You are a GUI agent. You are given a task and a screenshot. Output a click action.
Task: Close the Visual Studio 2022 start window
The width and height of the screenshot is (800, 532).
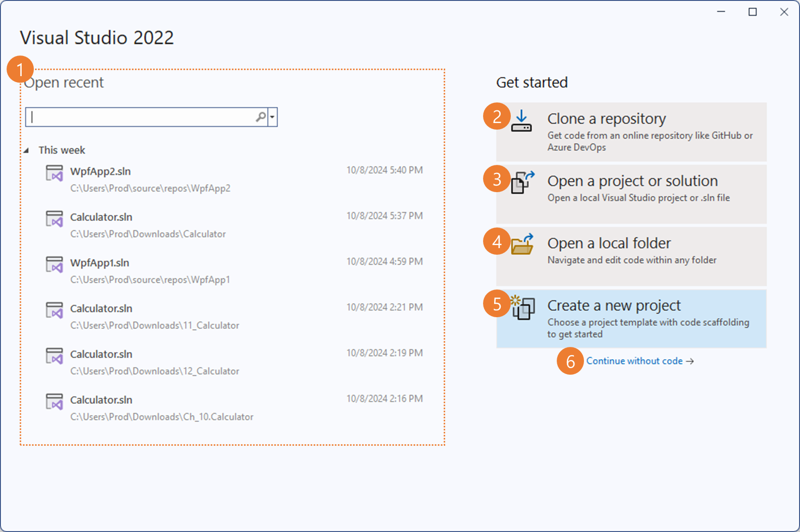[784, 12]
